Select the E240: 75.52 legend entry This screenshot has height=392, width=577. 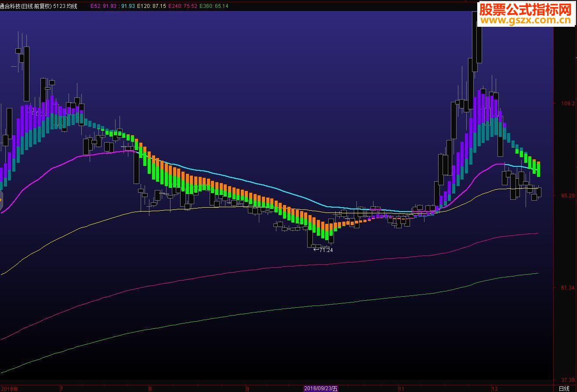182,6
